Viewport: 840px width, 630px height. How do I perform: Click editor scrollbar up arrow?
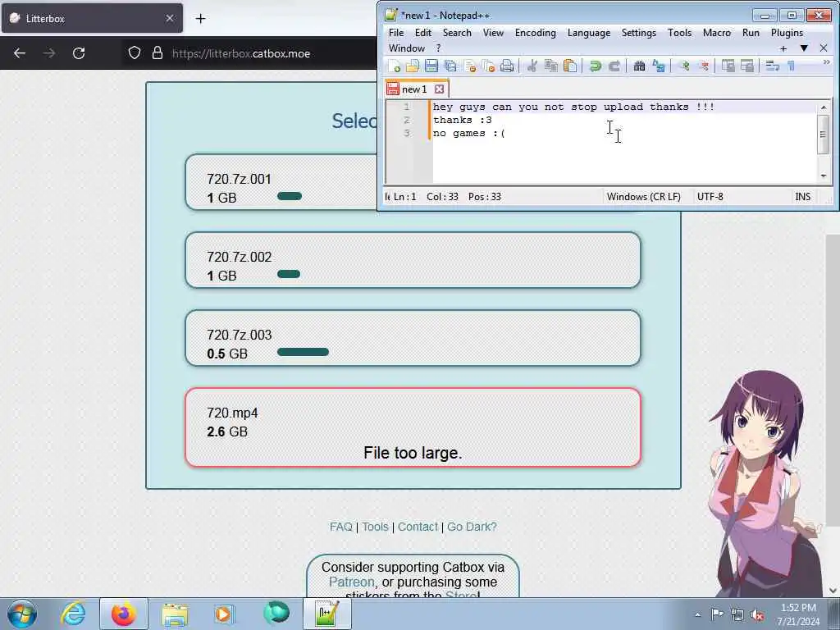coord(824,107)
